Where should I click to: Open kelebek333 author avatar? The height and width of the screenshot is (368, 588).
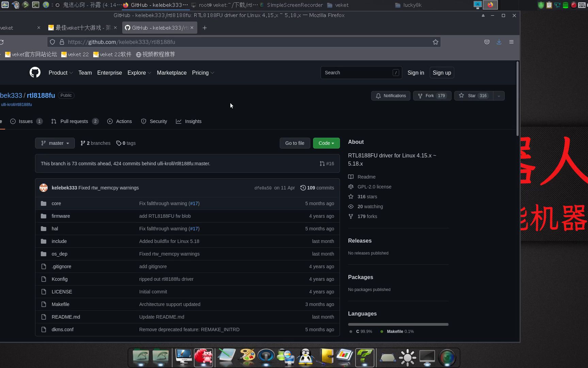tap(44, 188)
